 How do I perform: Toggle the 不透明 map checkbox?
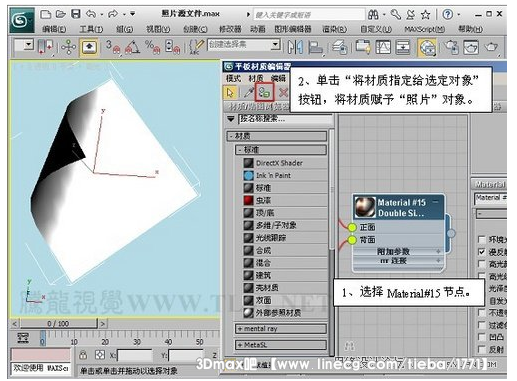pos(481,312)
